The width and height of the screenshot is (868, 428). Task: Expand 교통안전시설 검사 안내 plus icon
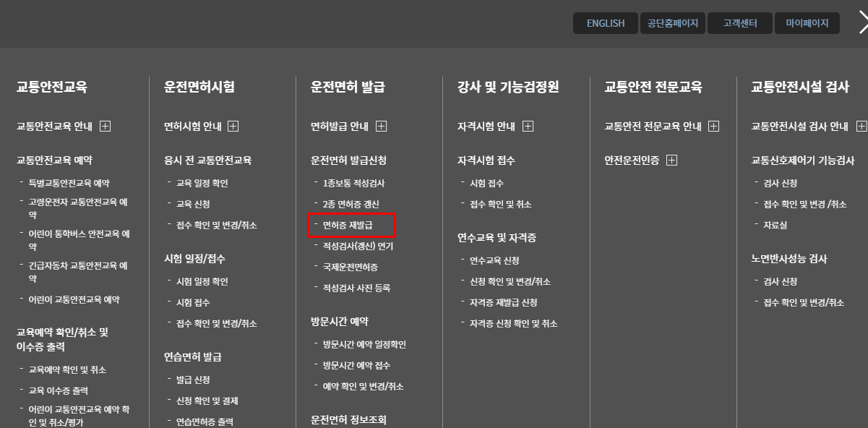click(861, 127)
